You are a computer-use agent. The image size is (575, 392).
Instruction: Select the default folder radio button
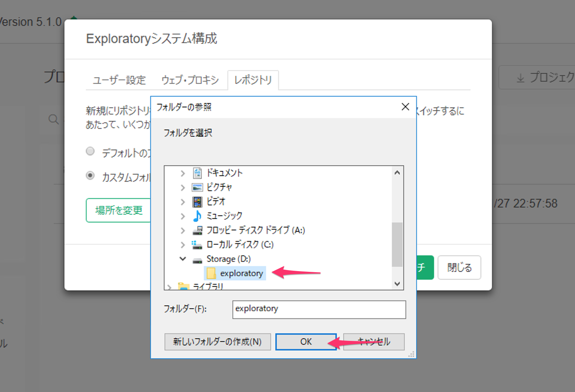point(90,151)
